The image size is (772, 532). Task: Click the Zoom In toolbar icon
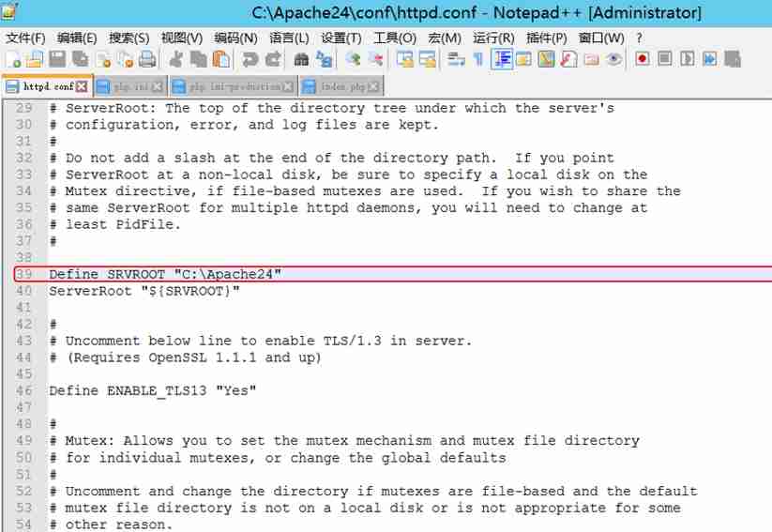[353, 60]
